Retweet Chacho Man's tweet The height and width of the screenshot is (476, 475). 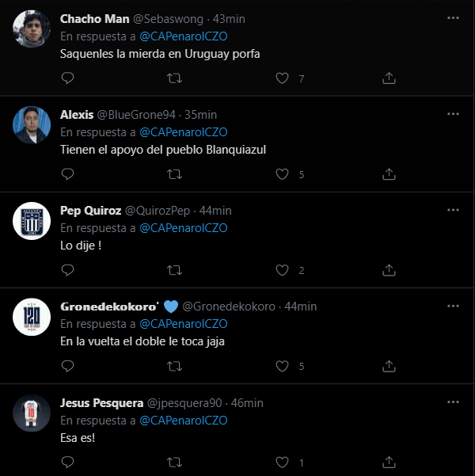(175, 78)
